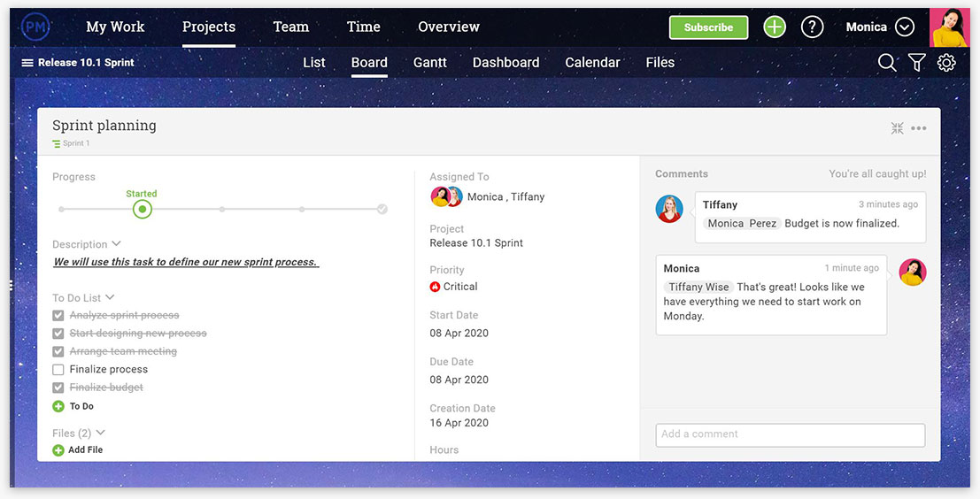
Task: Check the Finalize process checkbox
Action: tap(58, 370)
